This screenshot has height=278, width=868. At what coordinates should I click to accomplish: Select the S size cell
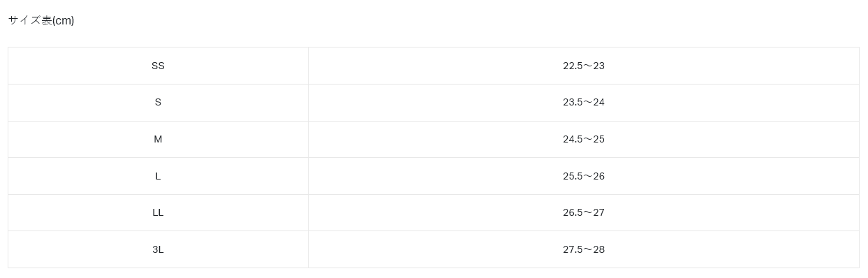[158, 103]
